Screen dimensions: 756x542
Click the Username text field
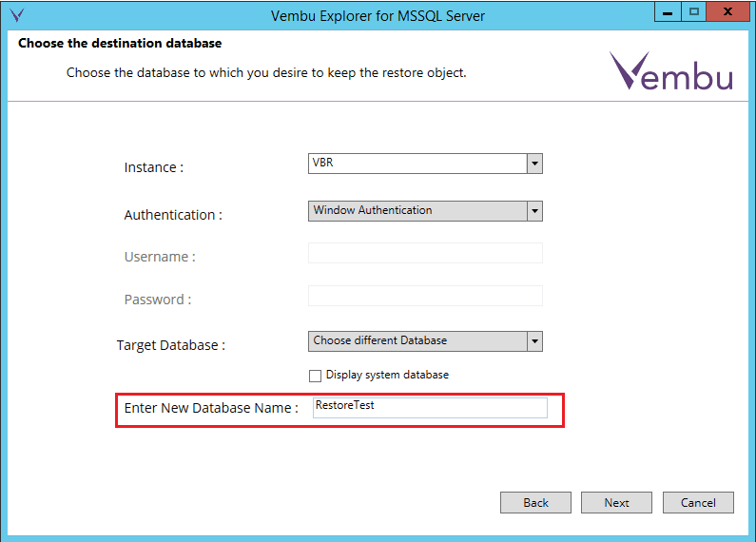(425, 253)
